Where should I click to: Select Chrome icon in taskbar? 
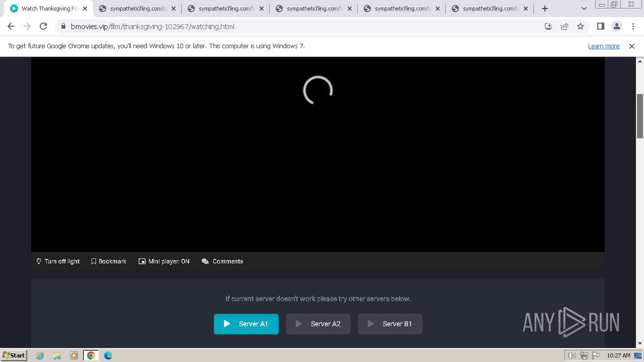click(x=91, y=355)
